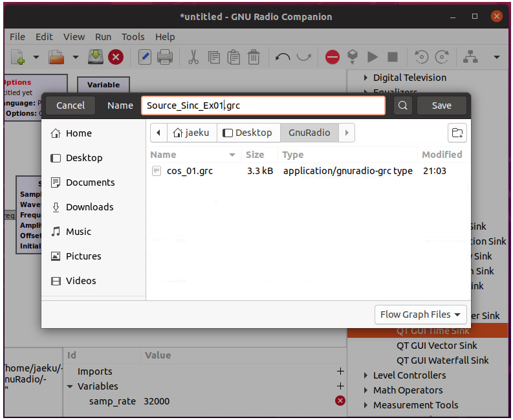The width and height of the screenshot is (513, 420).
Task: Open the Help menu
Action: 165,37
